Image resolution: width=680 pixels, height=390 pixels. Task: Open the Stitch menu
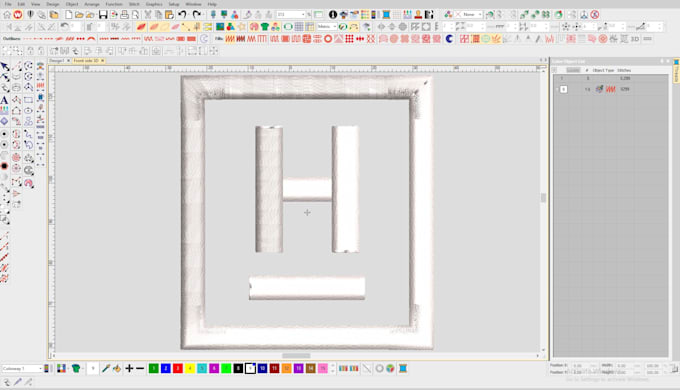click(134, 4)
